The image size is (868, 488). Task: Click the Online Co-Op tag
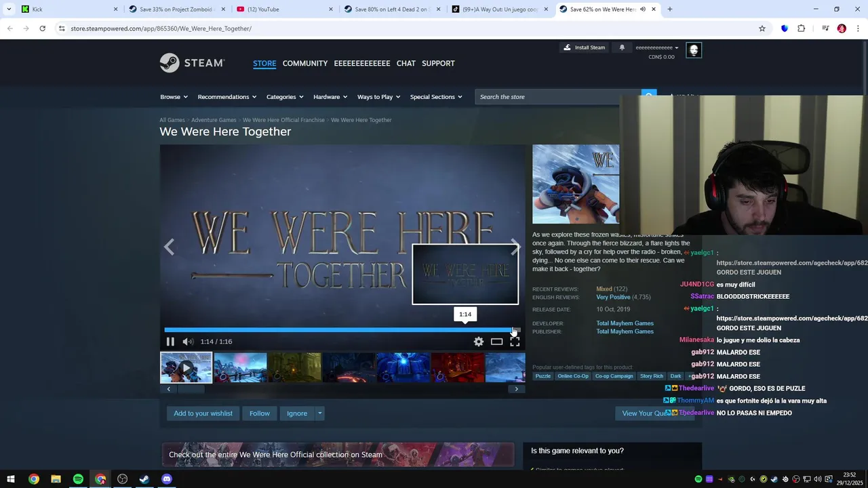pos(573,376)
